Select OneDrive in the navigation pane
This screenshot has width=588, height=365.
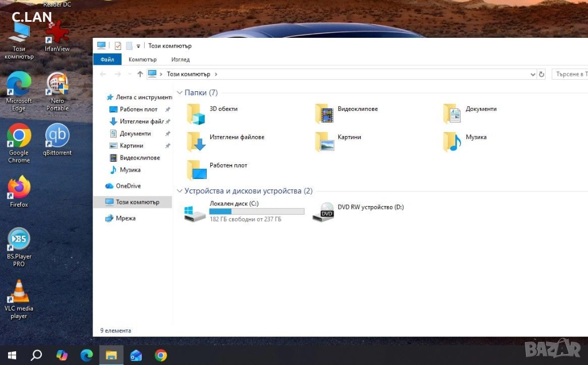127,186
